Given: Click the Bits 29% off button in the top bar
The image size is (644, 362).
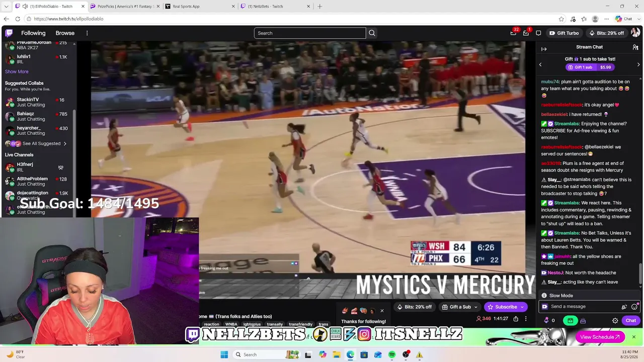Looking at the screenshot, I should 606,33.
